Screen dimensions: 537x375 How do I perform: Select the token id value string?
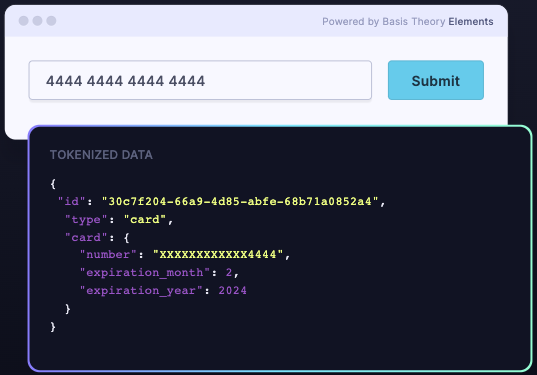(240, 201)
